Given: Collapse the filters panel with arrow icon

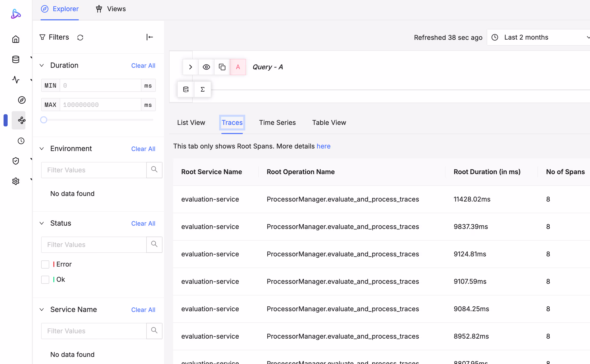Looking at the screenshot, I should pyautogui.click(x=150, y=37).
